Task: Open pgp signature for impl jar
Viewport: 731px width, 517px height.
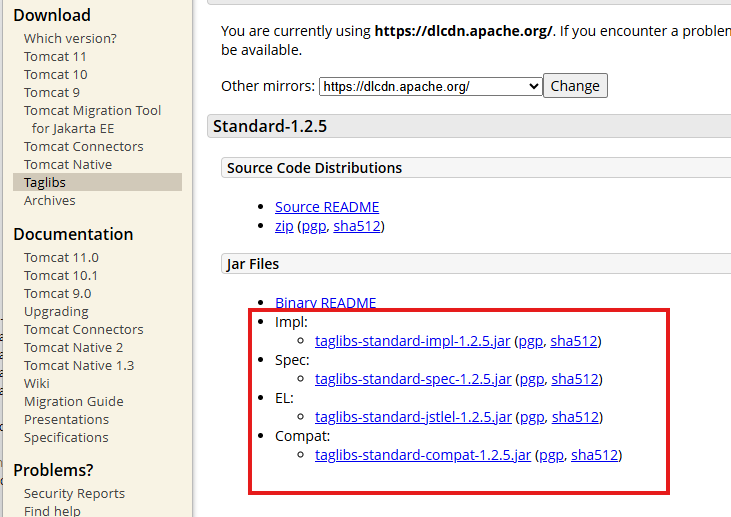Action: 531,341
